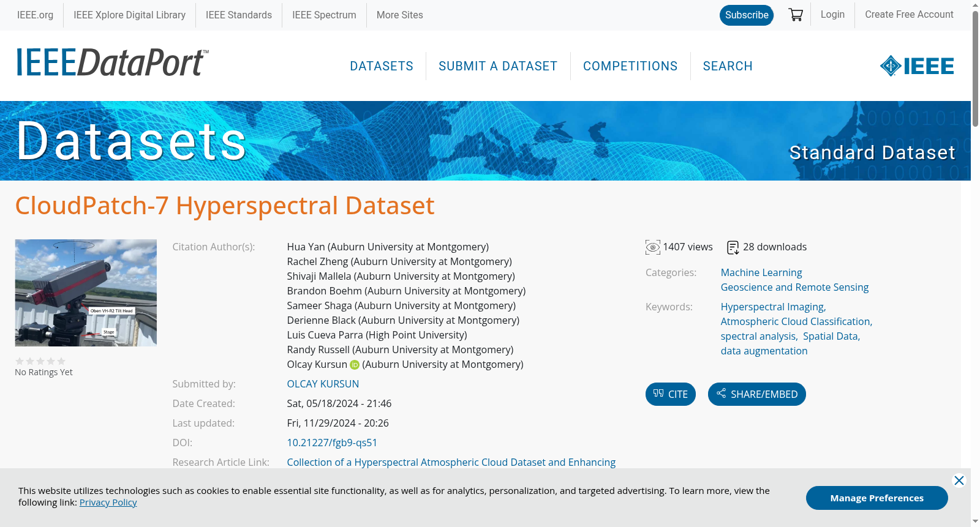Go to COMPETITIONS section
Viewport: 980px width, 527px height.
[x=630, y=66]
